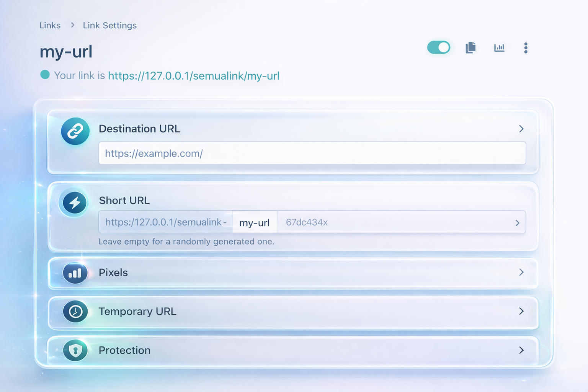Expand the Pixels section chevron
Viewport: 588px width, 392px height.
pos(521,272)
